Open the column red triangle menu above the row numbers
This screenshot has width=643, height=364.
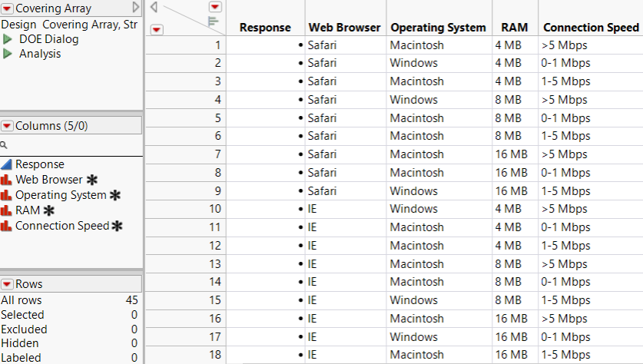coord(216,7)
